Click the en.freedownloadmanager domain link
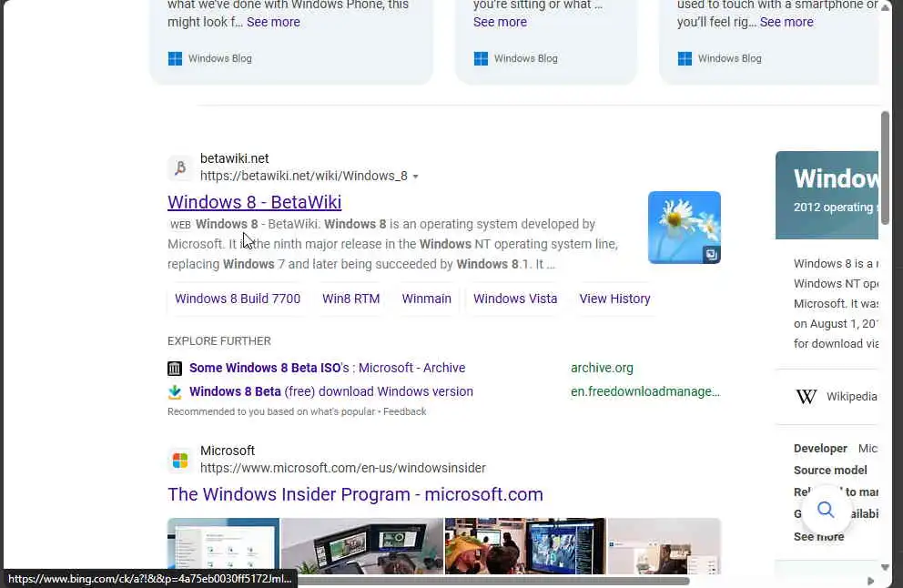 645,391
